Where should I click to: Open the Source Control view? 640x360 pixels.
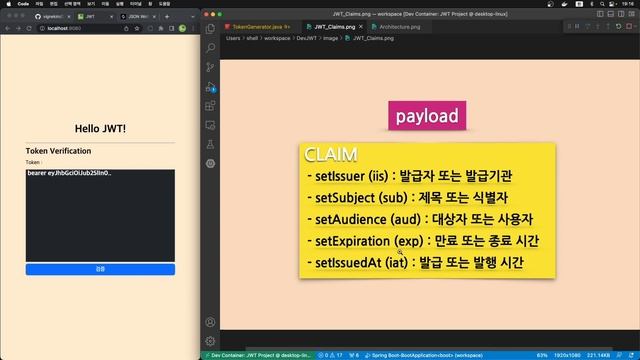(210, 67)
